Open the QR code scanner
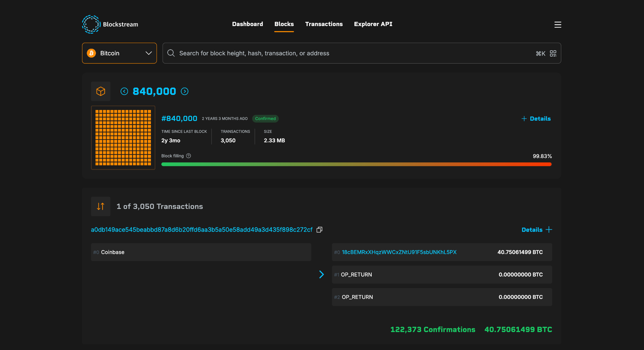Image resolution: width=644 pixels, height=350 pixels. 553,53
